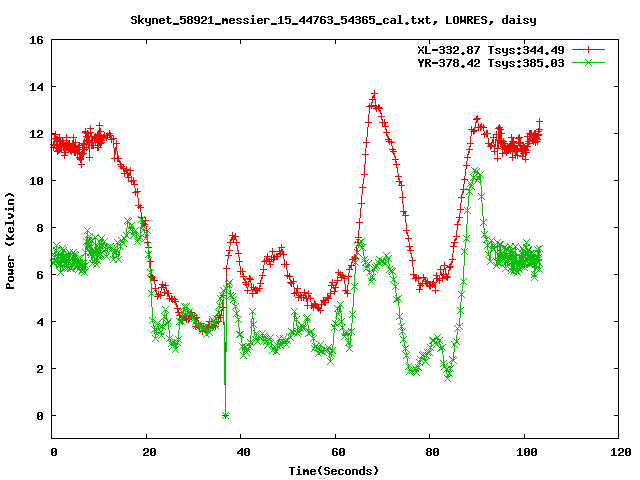The width and height of the screenshot is (640, 480).
Task: Click y-axis tick label 6
Action: click(x=40, y=275)
